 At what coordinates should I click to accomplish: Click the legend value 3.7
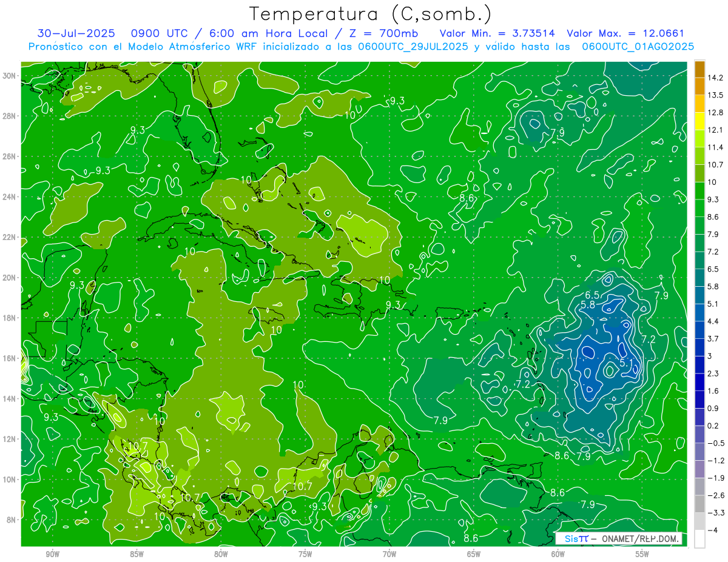714,338
